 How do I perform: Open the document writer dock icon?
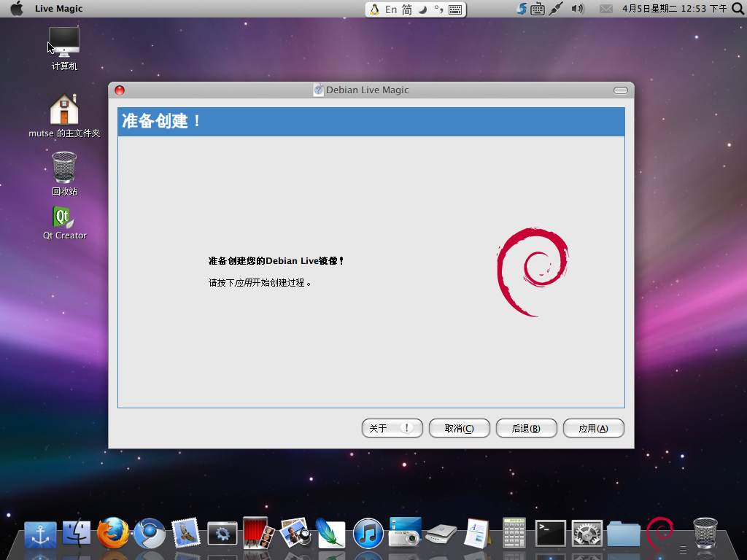pyautogui.click(x=477, y=533)
